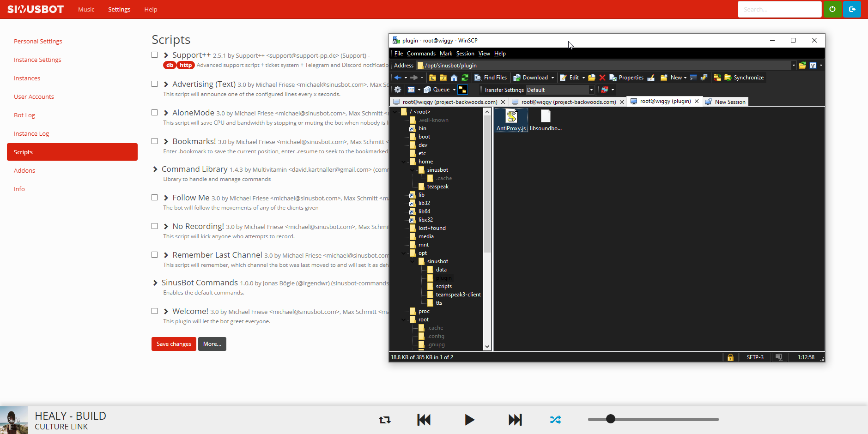Expand the Support++ script settings chevron

[x=166, y=55]
